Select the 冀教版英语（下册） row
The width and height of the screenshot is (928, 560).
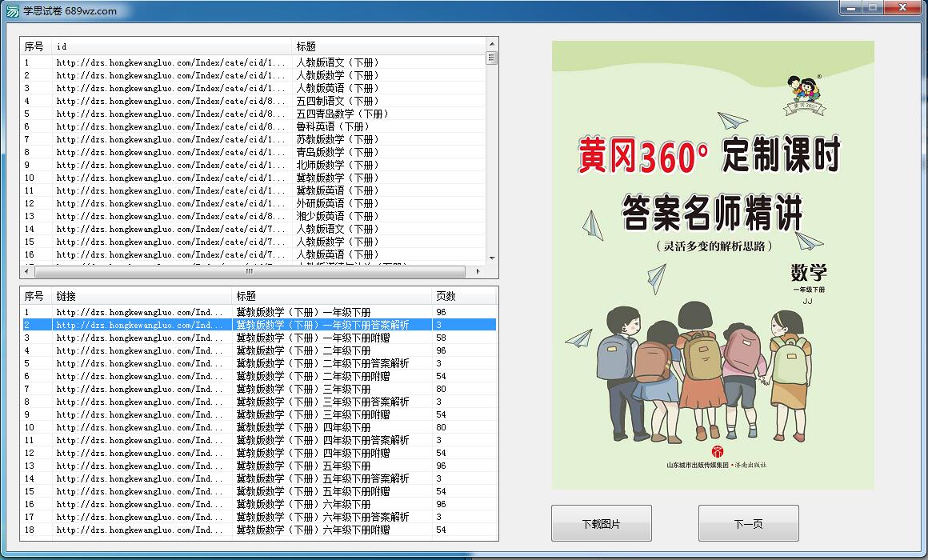(254, 190)
